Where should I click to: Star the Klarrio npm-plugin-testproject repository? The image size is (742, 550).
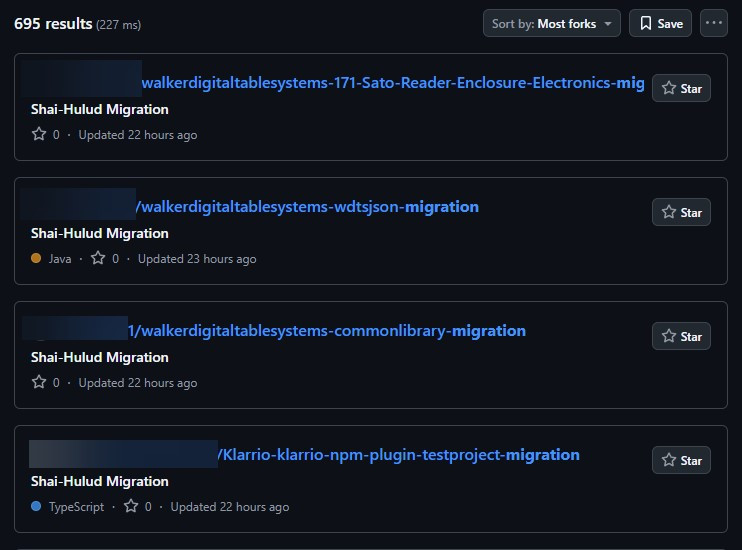(681, 460)
